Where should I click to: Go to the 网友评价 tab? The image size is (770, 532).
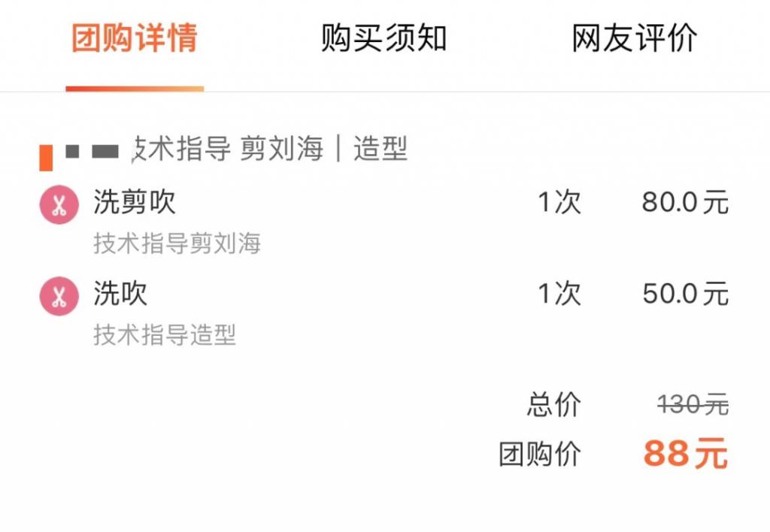click(635, 38)
